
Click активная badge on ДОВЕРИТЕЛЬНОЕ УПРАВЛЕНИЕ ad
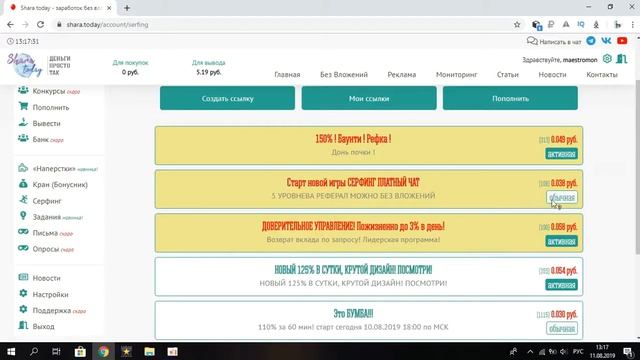pyautogui.click(x=561, y=241)
